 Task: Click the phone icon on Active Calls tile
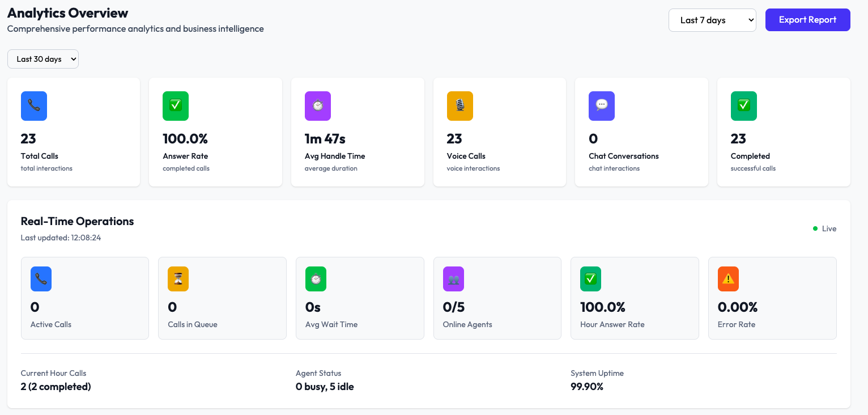(x=41, y=279)
